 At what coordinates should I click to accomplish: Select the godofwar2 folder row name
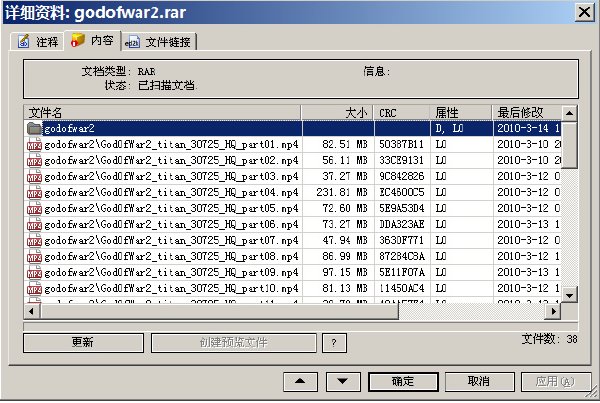tap(69, 128)
